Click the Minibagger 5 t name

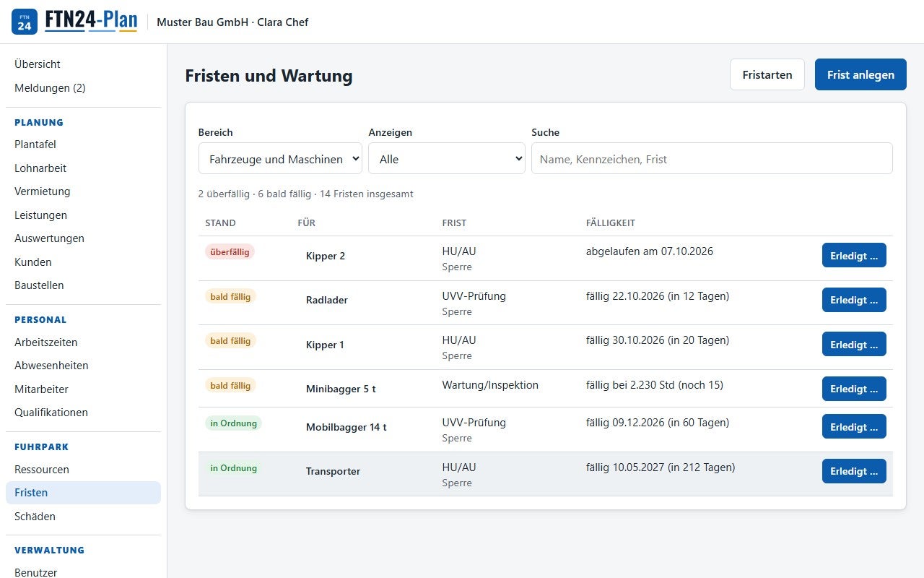(x=341, y=389)
